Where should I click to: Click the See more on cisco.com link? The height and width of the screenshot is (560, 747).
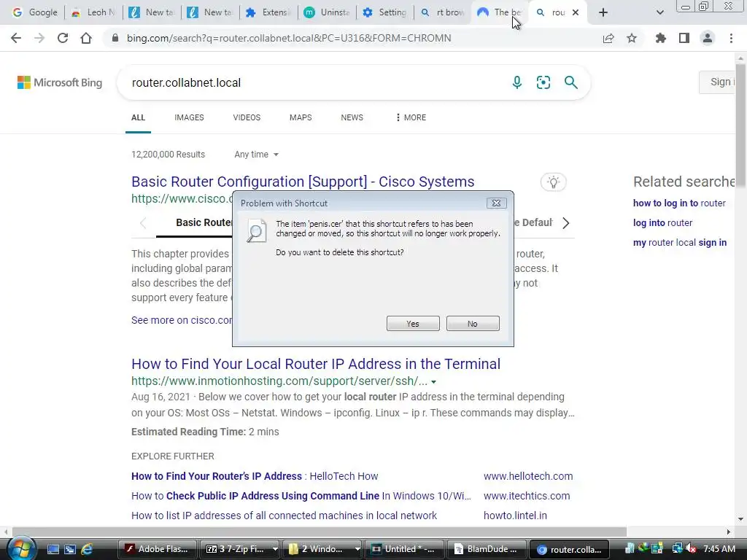tap(182, 320)
